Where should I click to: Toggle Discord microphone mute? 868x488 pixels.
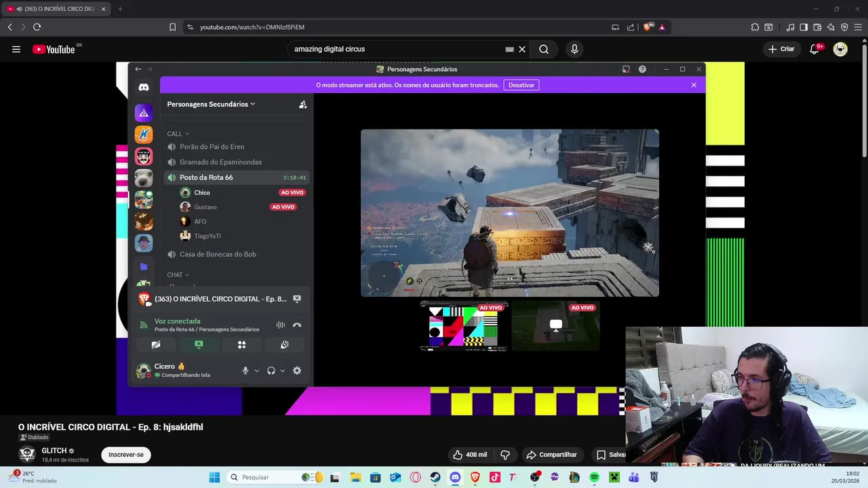pos(245,371)
